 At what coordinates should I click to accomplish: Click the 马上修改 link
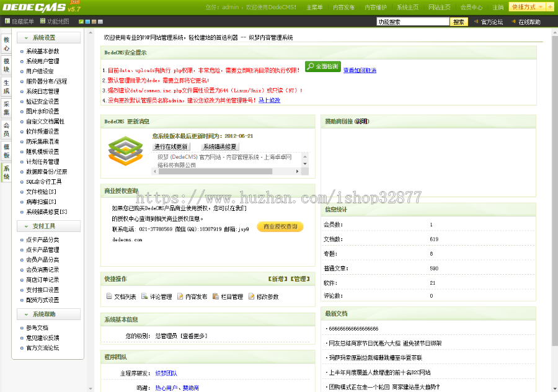(270, 100)
